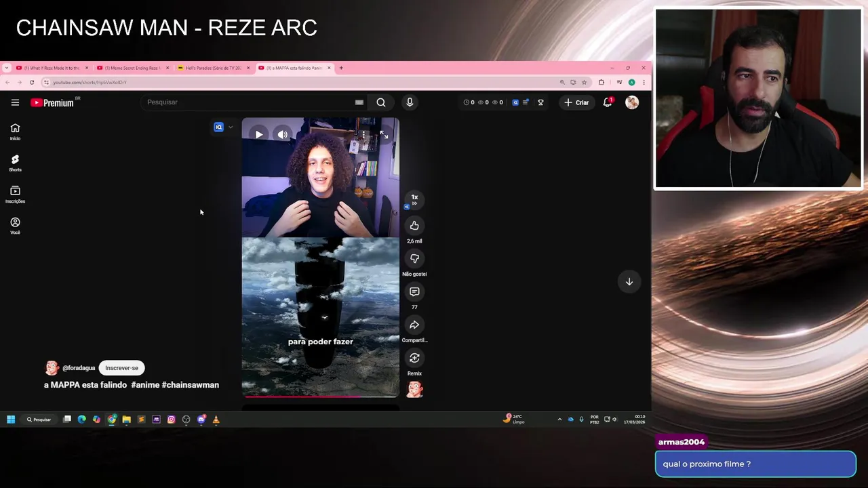
Task: Click the Remix button
Action: point(414,358)
